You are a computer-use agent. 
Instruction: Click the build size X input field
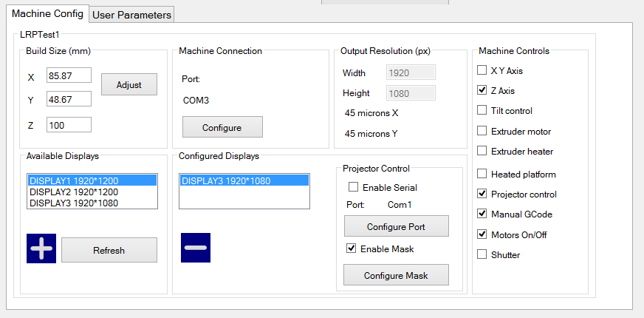click(69, 75)
